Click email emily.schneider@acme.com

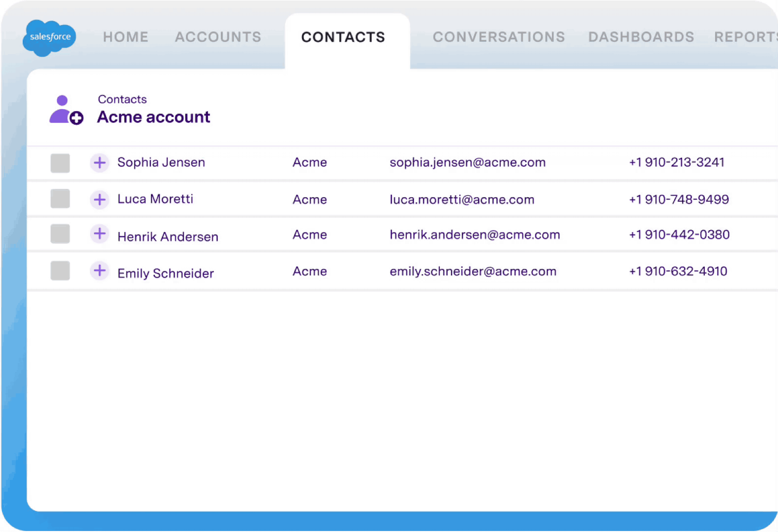473,271
